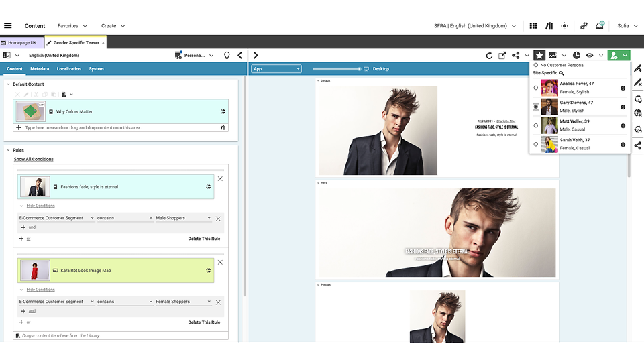
Task: Show info for Analisa Rover persona
Action: [623, 88]
